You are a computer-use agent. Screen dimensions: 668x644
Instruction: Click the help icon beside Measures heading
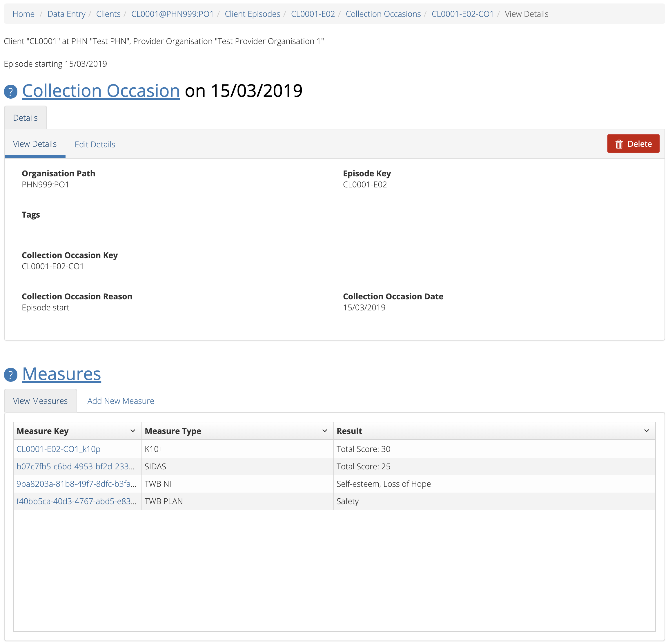(x=10, y=375)
